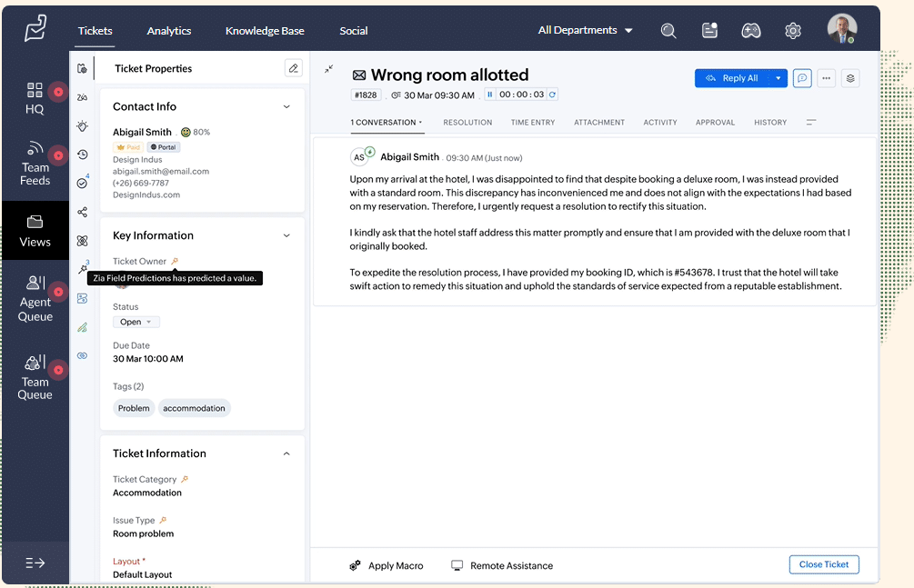
Task: Click the Zia prediction pin next to Ticket Category
Action: pyautogui.click(x=185, y=479)
